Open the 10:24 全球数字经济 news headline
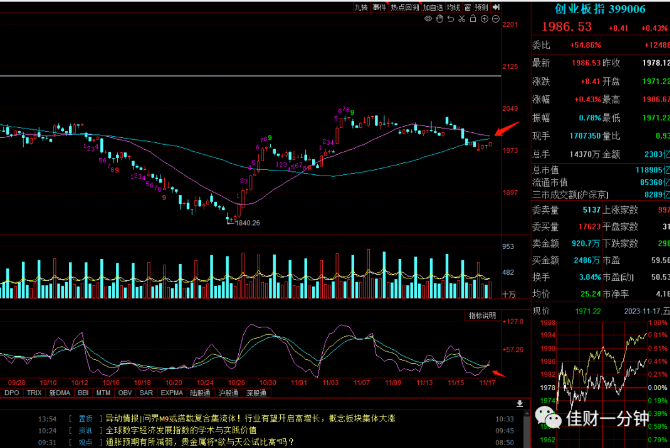 181,430
